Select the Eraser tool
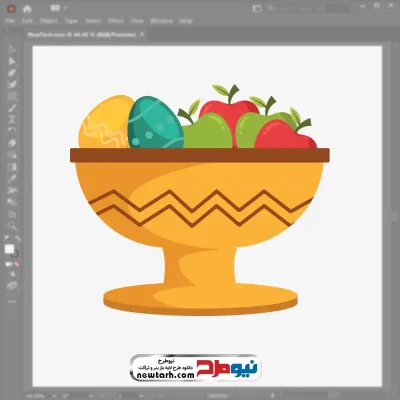 click(12, 144)
